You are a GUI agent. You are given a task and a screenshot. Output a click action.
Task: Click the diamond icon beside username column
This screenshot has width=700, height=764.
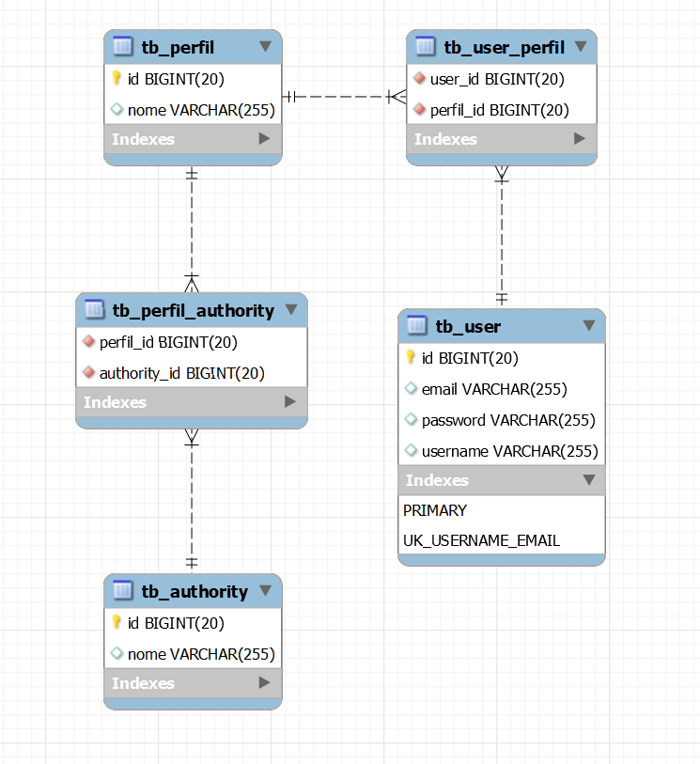(x=411, y=450)
